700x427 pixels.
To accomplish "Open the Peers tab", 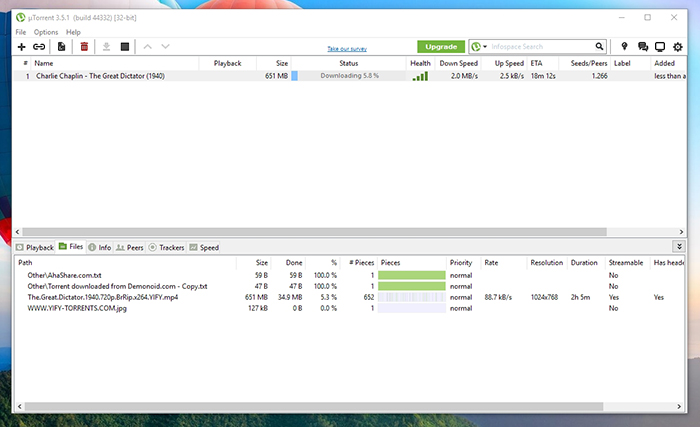I will (129, 247).
